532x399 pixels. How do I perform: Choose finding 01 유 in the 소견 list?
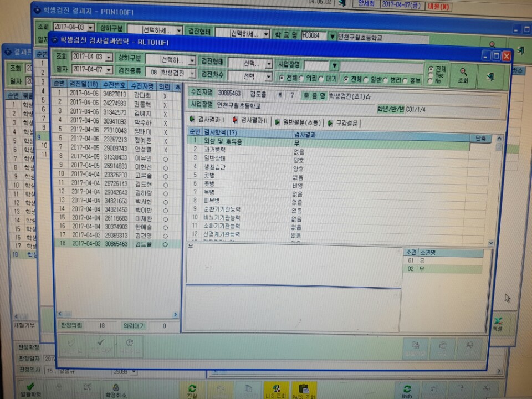click(443, 260)
